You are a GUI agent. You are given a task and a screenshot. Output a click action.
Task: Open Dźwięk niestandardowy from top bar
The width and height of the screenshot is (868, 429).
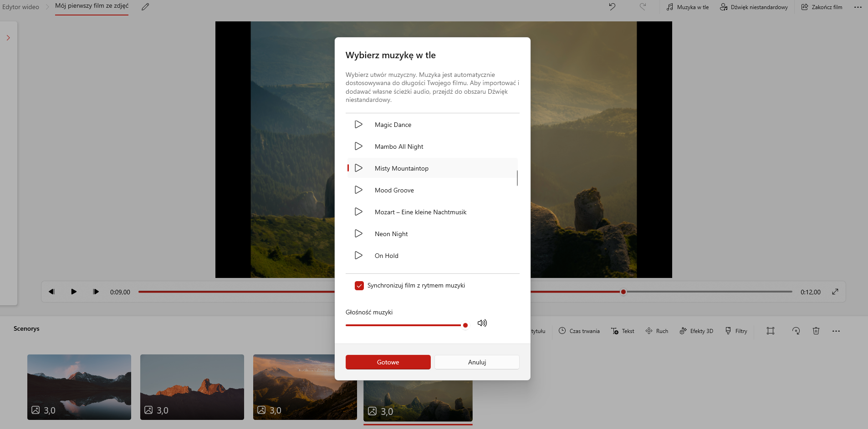pos(754,7)
